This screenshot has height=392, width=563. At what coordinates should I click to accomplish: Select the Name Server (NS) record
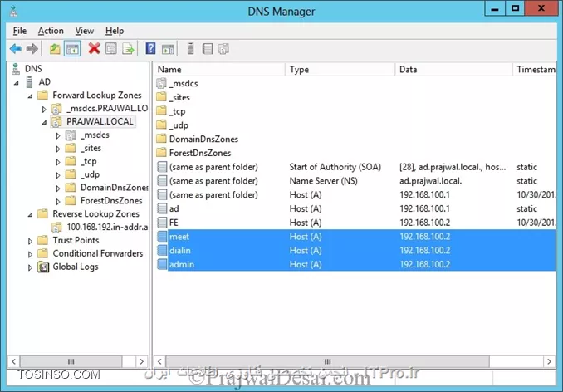355,181
